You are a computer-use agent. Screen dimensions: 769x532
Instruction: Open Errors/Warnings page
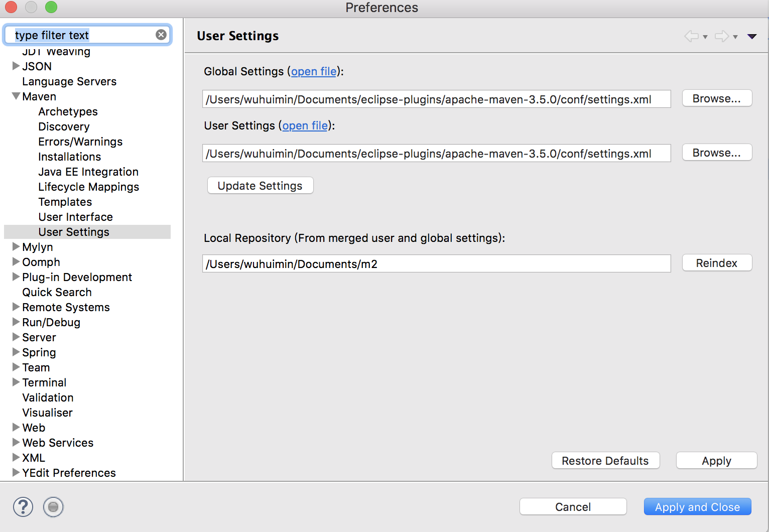point(80,142)
